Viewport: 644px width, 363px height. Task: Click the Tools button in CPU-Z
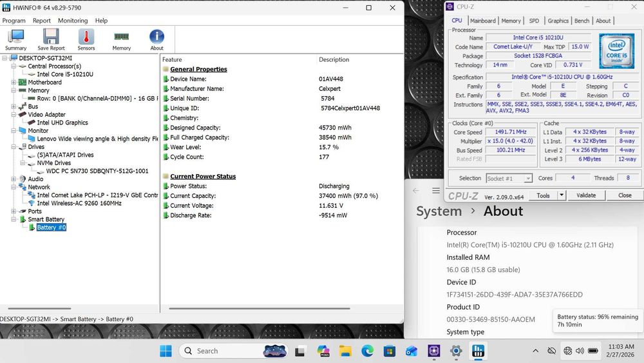pyautogui.click(x=543, y=195)
